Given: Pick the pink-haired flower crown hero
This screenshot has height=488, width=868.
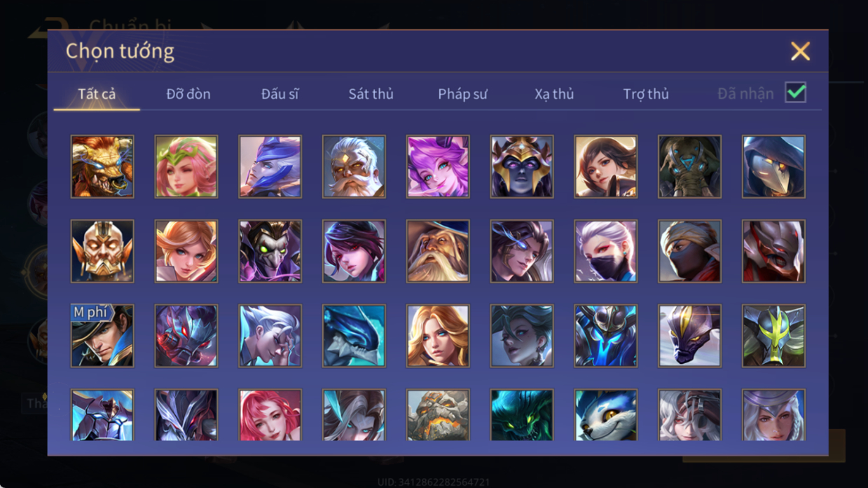Looking at the screenshot, I should pos(186,167).
